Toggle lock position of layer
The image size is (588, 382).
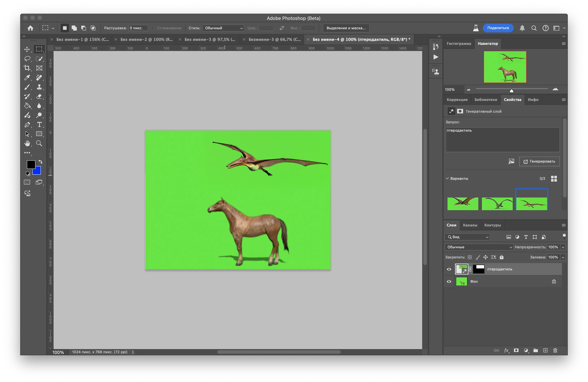[x=486, y=257]
